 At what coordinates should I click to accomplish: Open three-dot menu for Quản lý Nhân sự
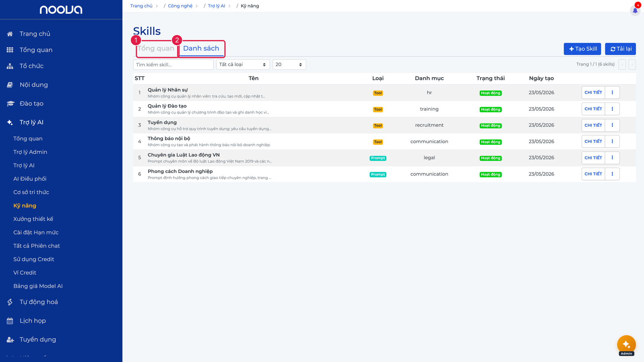click(x=612, y=93)
